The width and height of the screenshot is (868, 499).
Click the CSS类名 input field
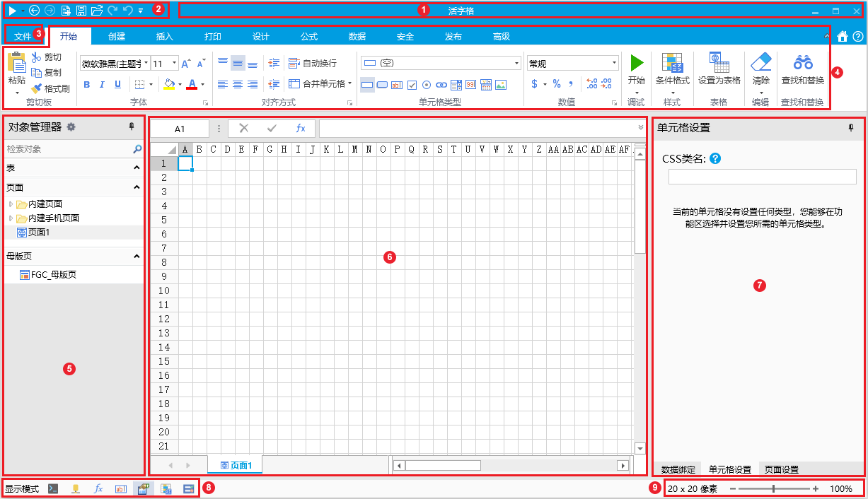[x=762, y=177]
